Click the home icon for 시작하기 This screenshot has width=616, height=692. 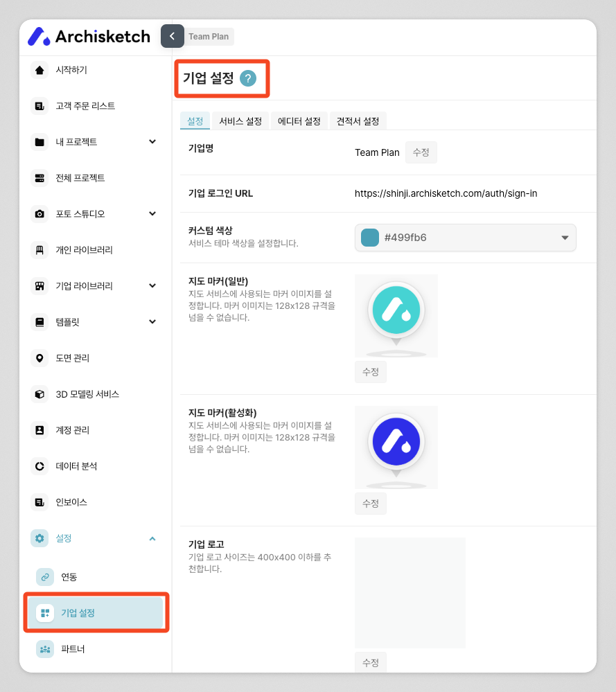[39, 70]
